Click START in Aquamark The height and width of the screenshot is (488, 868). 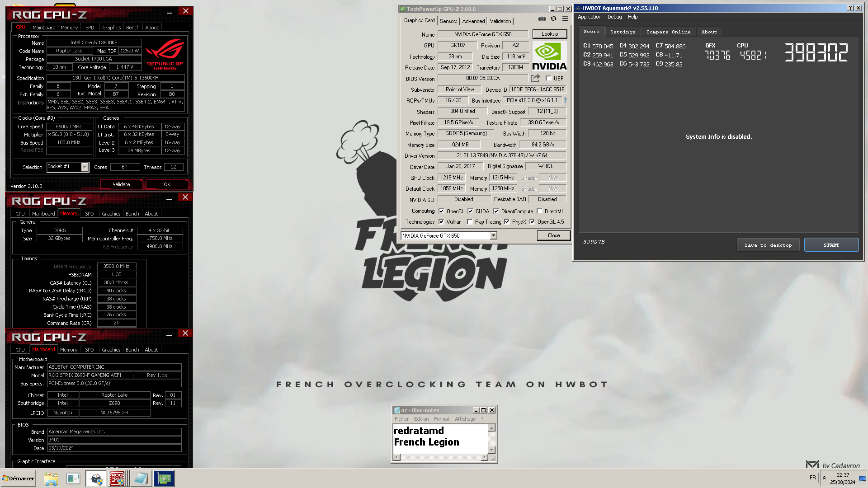coord(831,245)
